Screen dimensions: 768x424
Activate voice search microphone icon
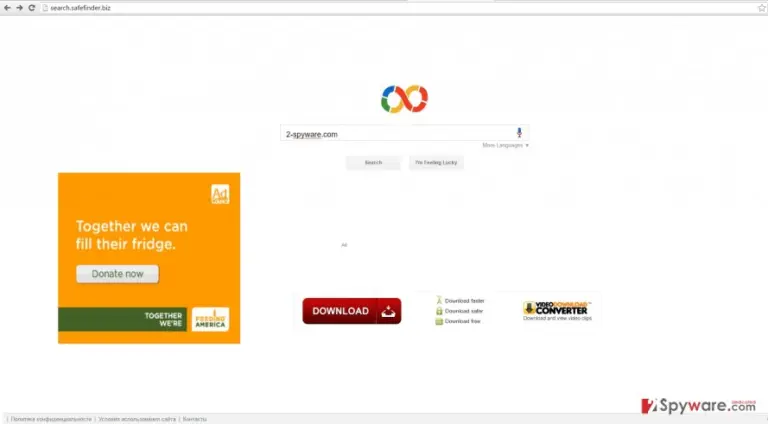point(519,133)
